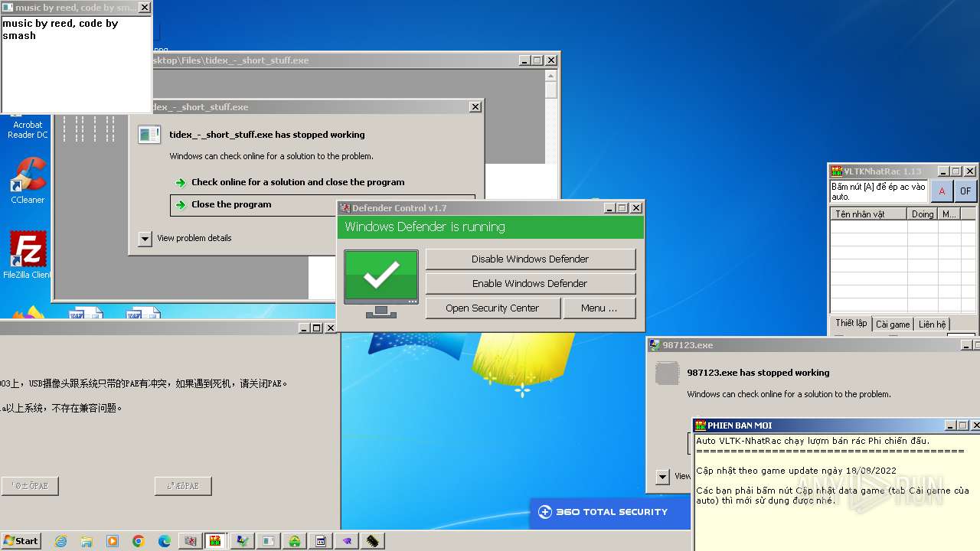Expand View details arrow in 987123.exe dialog
Image resolution: width=980 pixels, height=551 pixels.
[663, 477]
